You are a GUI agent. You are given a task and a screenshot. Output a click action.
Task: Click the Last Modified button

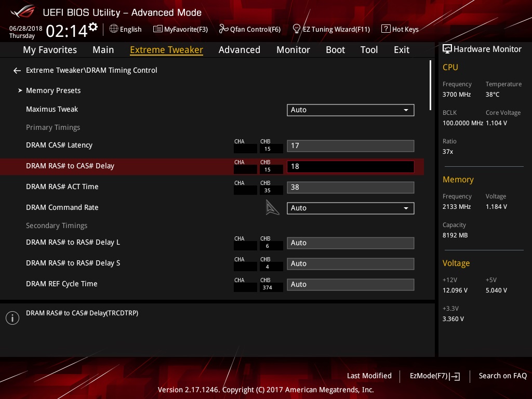369,376
